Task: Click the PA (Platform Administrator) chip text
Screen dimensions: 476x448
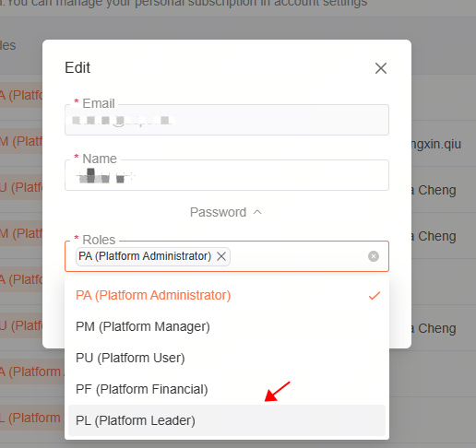Action: (x=145, y=256)
